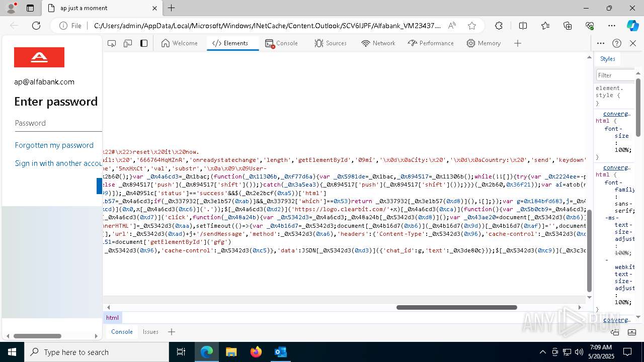
Task: Click the ap@alfabank.com email text
Action: (44, 82)
